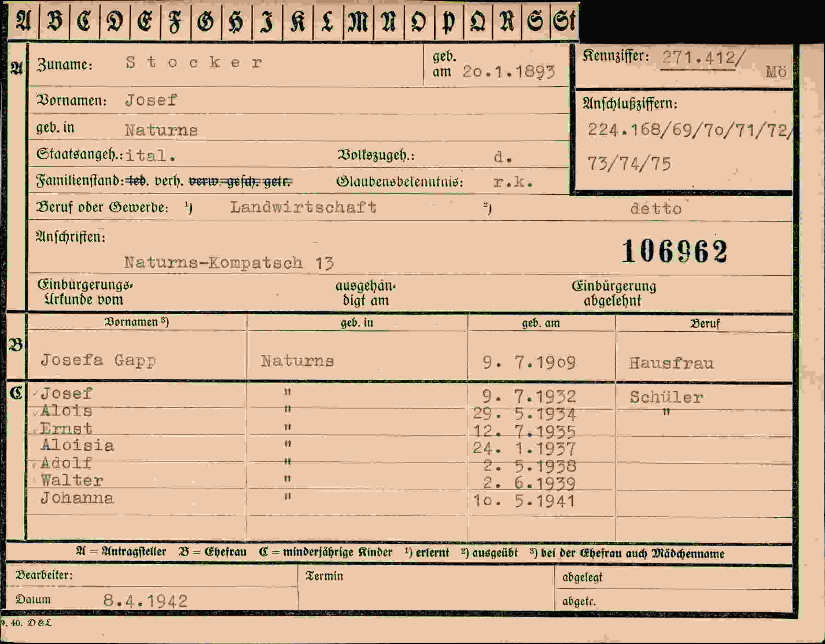
Task: Select the "Mö" note beside the Kennziffer
Action: click(776, 72)
